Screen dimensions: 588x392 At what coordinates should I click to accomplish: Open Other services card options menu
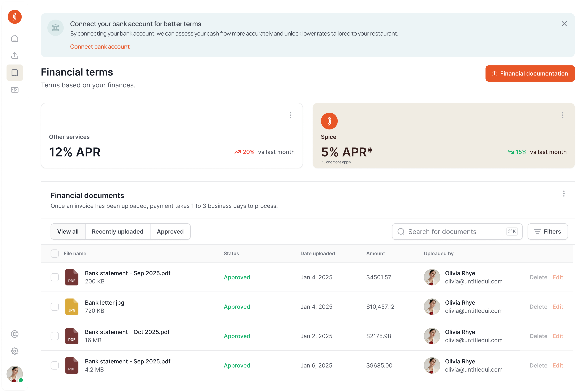click(x=291, y=115)
